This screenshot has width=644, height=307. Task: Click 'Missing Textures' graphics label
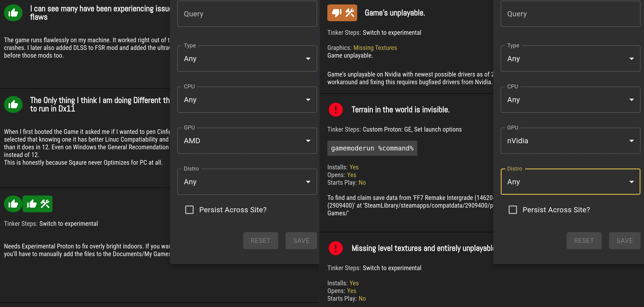(375, 48)
